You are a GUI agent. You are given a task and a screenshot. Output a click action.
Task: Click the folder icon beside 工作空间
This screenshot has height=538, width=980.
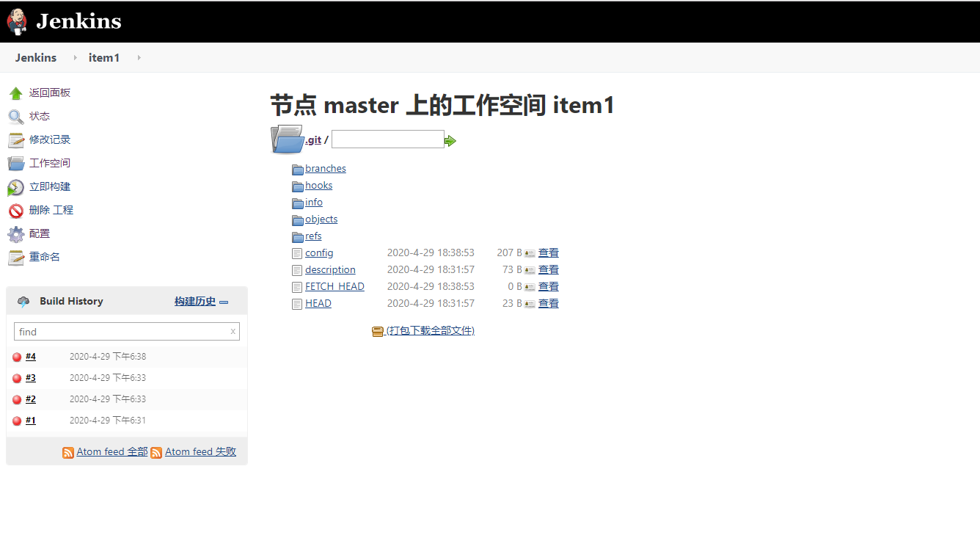(16, 164)
